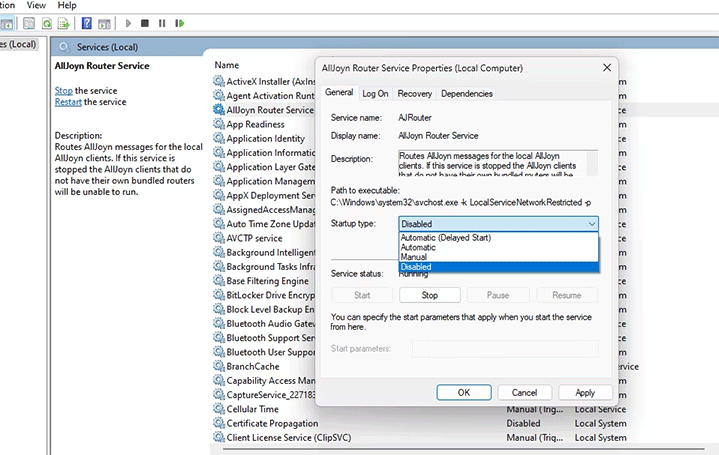Click the greyed Start service button
The width and height of the screenshot is (719, 455).
(x=362, y=295)
